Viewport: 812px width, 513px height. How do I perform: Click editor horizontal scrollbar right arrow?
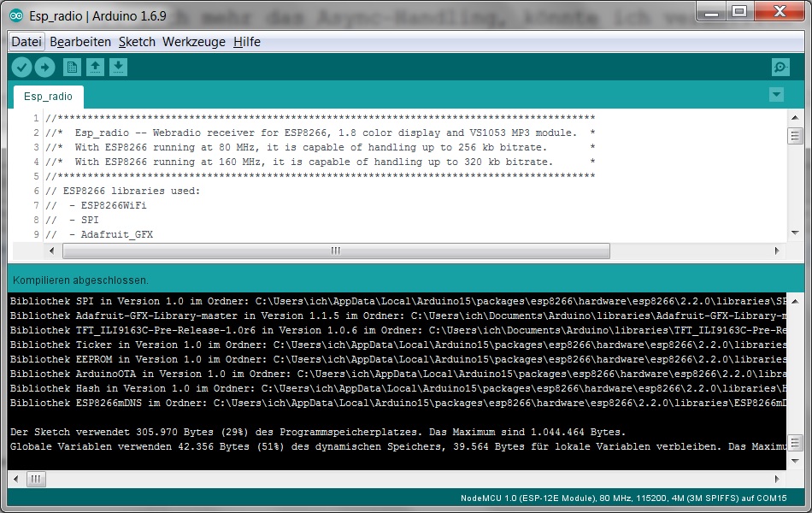(777, 251)
